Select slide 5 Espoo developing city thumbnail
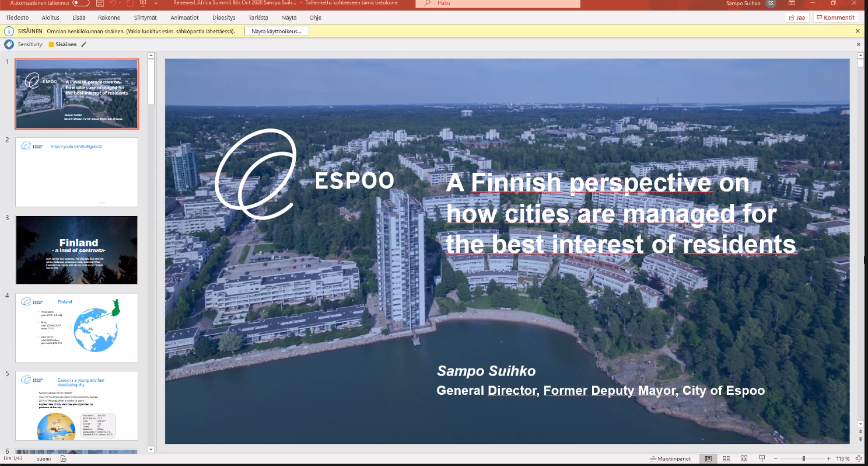 (x=77, y=405)
